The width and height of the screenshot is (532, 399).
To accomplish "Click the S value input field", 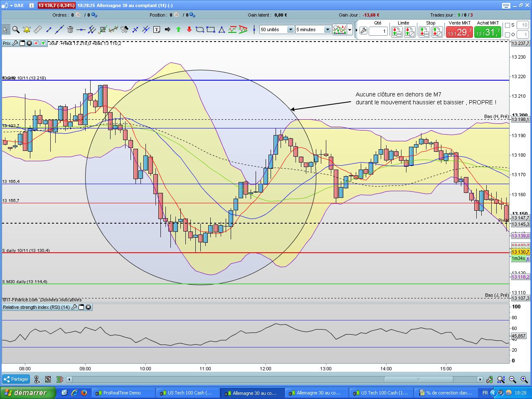I will point(522,25).
